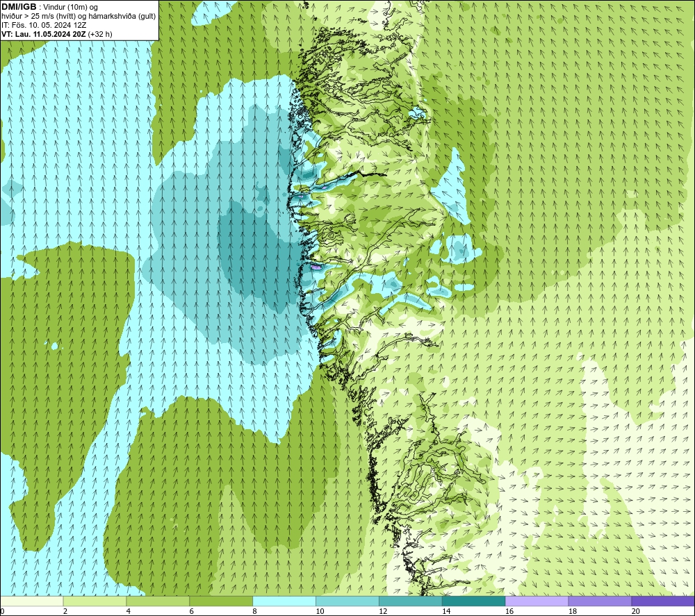
Task: Click the 6–8 m/s olive green legend swatch
Action: click(221, 601)
